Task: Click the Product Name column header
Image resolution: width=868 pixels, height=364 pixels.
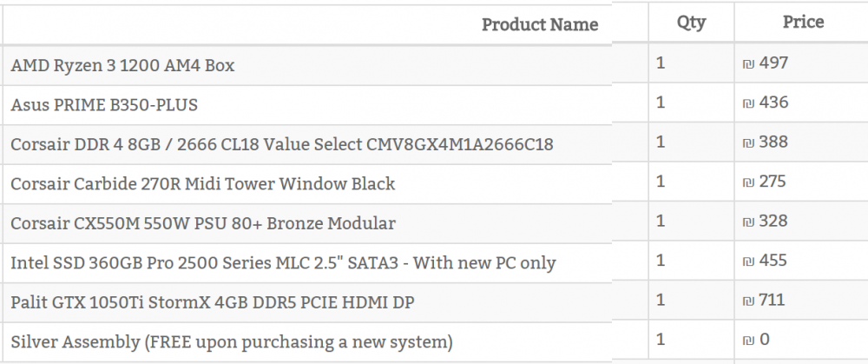Action: pos(540,24)
